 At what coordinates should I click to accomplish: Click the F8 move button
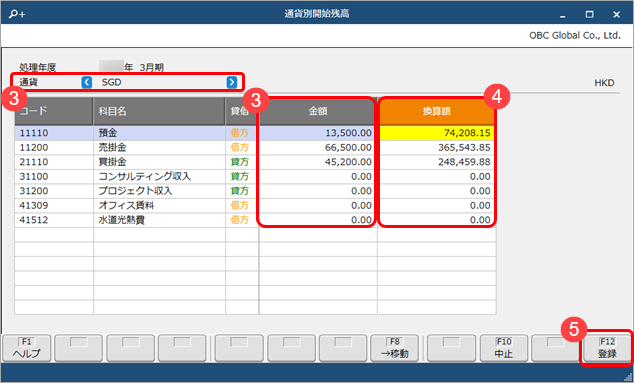[x=395, y=348]
